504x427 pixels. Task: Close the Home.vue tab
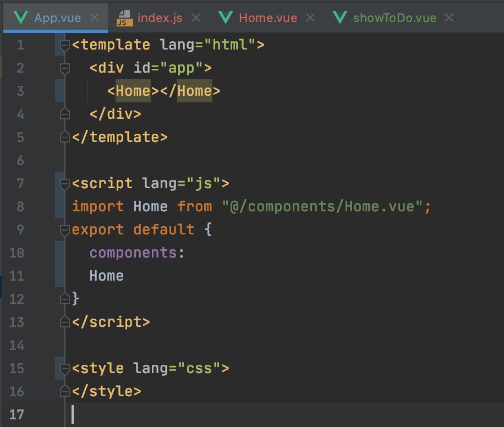(310, 18)
